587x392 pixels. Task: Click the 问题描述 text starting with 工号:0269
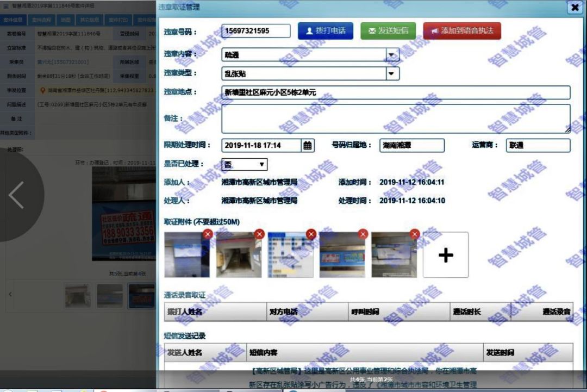point(92,104)
